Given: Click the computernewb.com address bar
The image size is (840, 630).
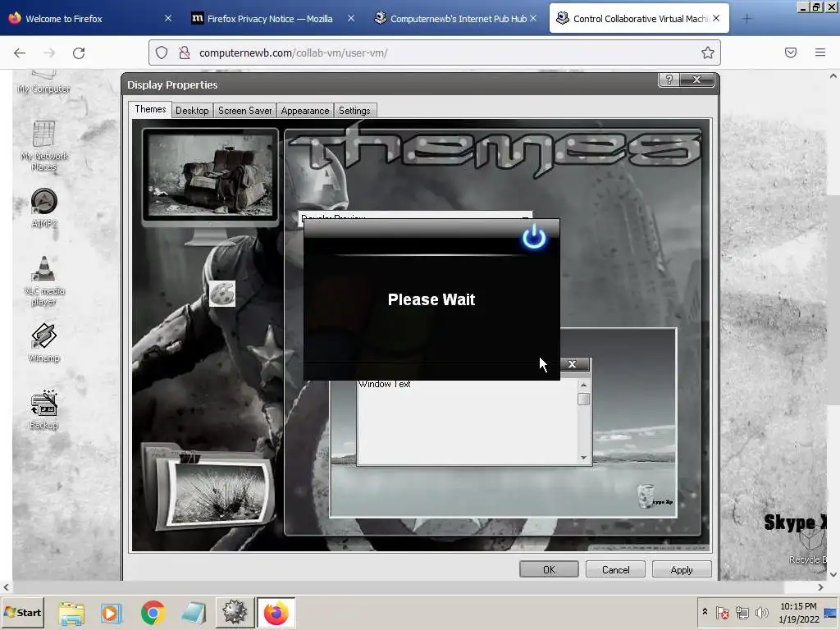Looking at the screenshot, I should point(434,52).
